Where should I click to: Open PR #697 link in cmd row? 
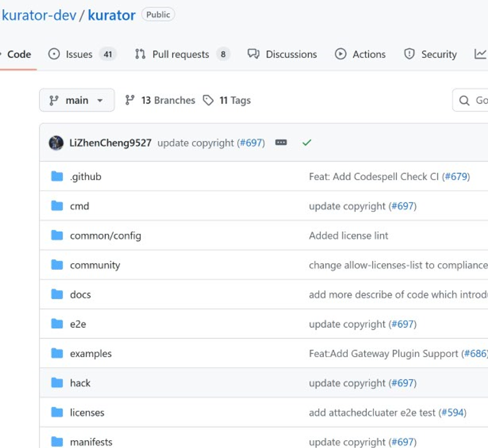coord(403,206)
